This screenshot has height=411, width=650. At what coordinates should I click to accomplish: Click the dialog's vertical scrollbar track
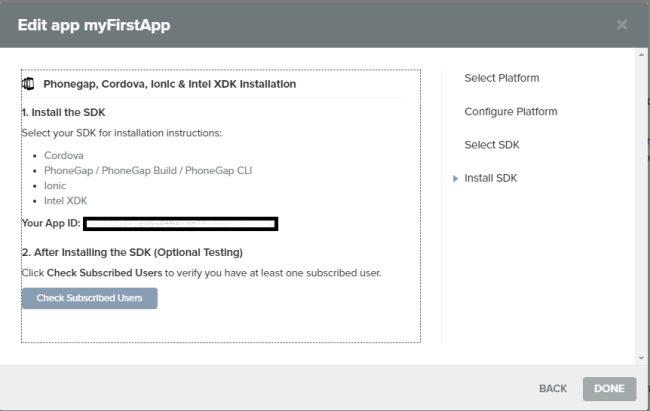(642, 200)
